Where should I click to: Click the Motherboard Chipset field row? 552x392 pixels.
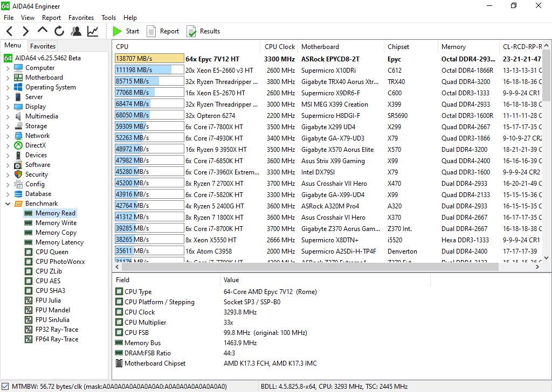tap(271, 363)
